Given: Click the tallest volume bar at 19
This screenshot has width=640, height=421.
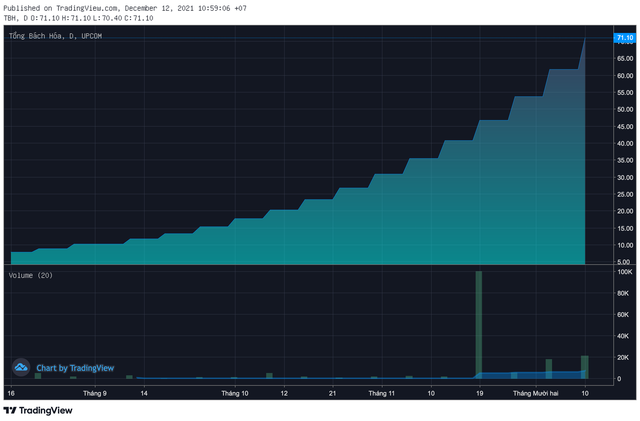Looking at the screenshot, I should 479,325.
